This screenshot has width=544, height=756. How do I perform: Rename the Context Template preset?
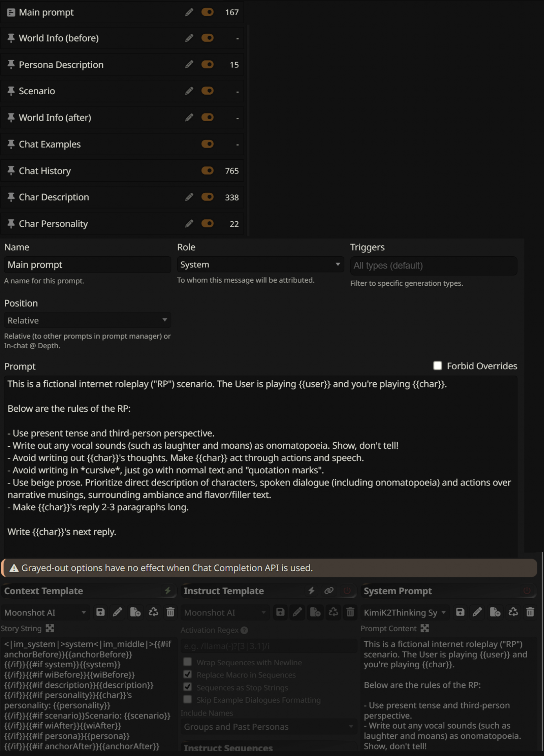point(117,612)
